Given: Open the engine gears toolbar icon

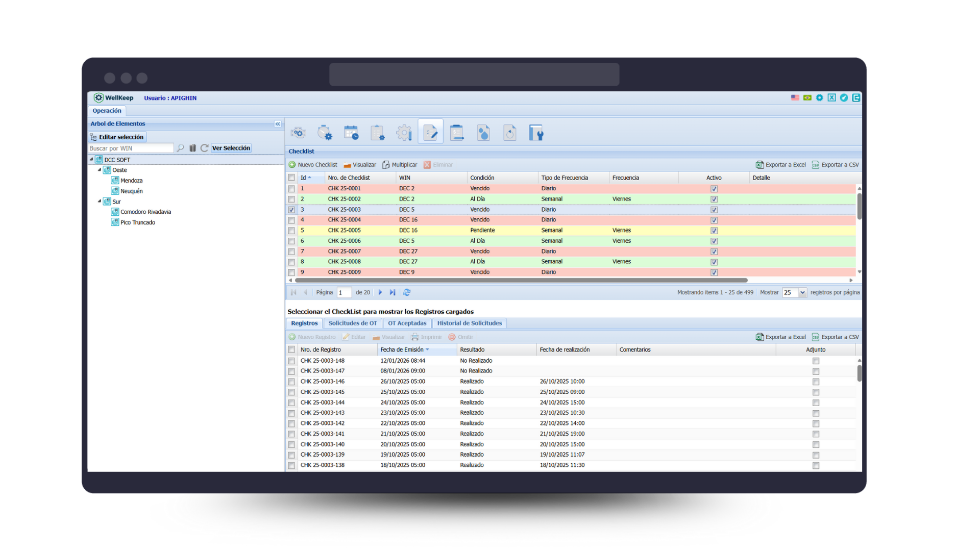Looking at the screenshot, I should tap(298, 133).
